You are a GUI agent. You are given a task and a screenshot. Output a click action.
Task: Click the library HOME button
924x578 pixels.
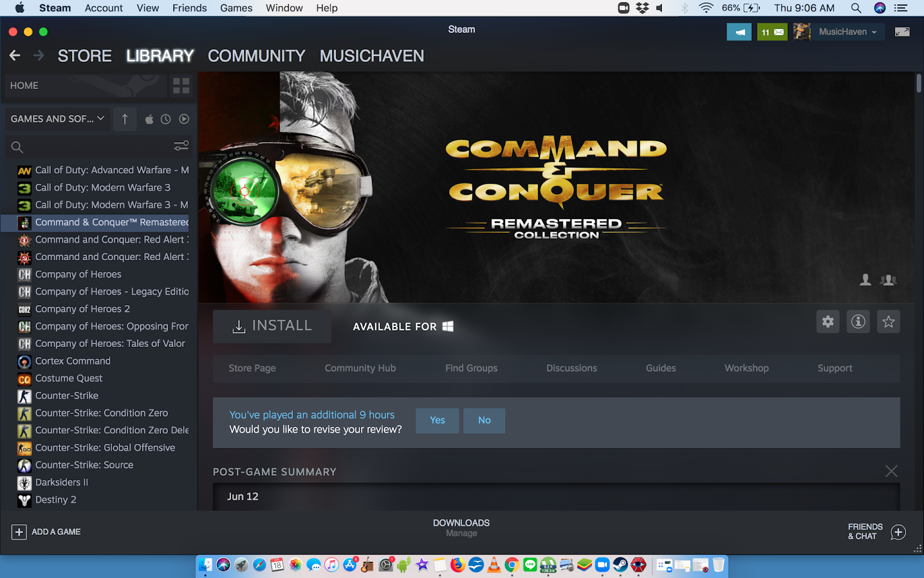click(85, 86)
